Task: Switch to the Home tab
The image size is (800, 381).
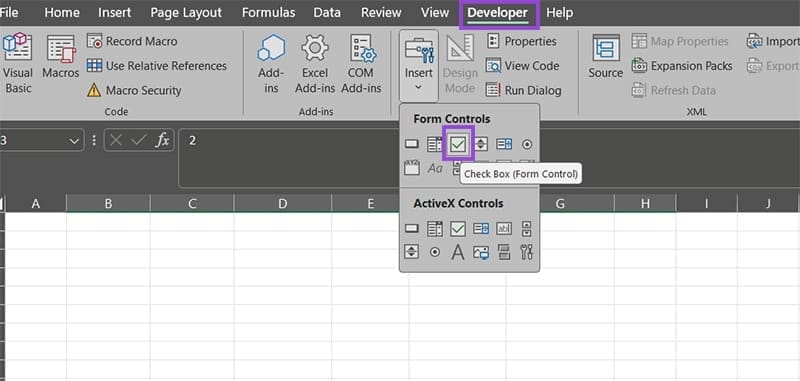Action: tap(62, 13)
